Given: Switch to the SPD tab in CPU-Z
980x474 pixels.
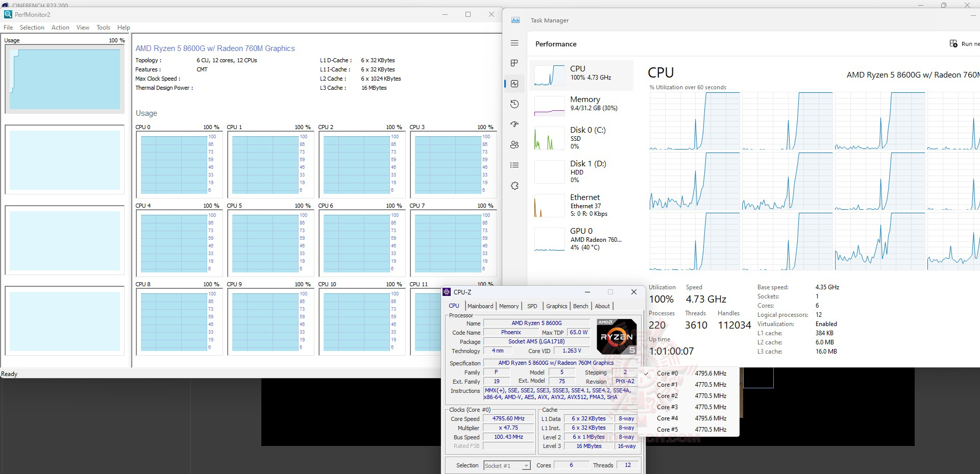Looking at the screenshot, I should pyautogui.click(x=532, y=306).
